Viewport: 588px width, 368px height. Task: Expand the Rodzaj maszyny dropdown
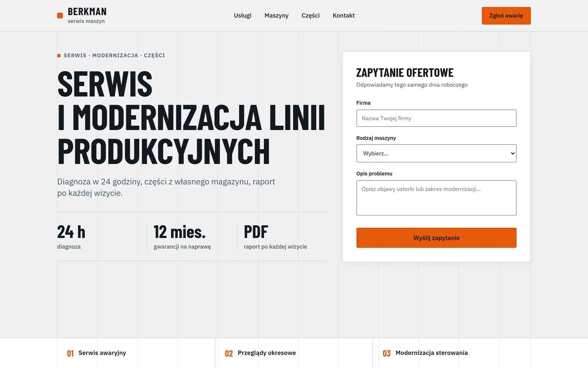coord(436,153)
